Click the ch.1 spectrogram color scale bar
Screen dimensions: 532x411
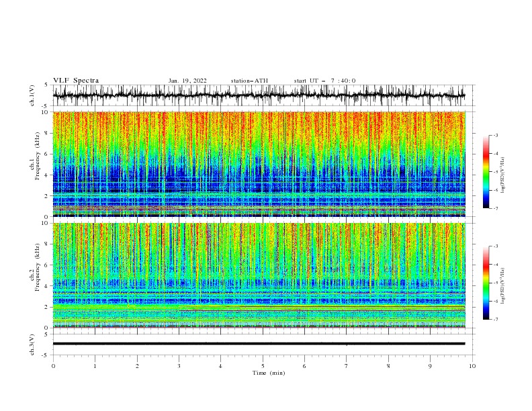(x=486, y=172)
